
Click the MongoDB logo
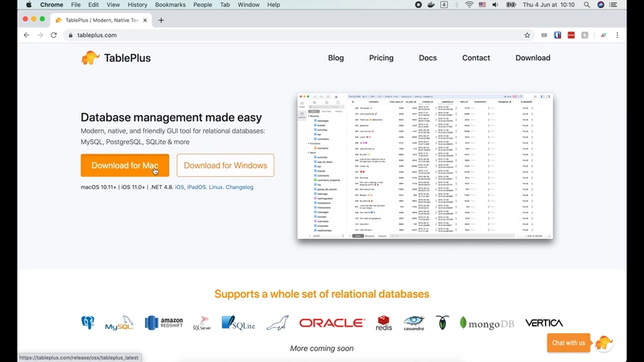coord(487,323)
